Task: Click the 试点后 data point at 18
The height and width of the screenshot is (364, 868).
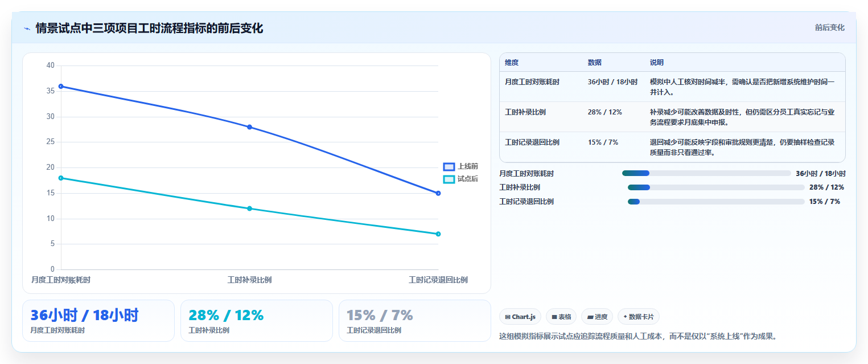Action: [x=61, y=178]
